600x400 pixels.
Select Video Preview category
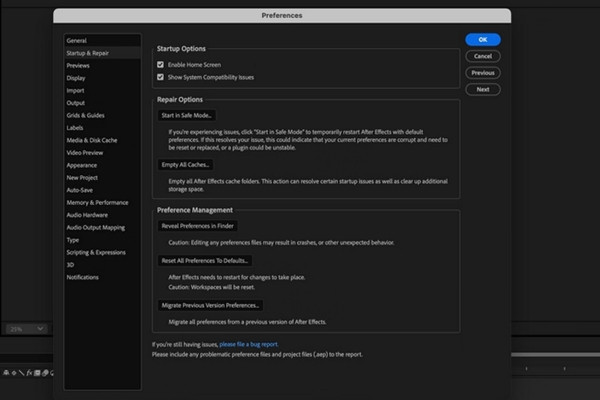point(102,152)
